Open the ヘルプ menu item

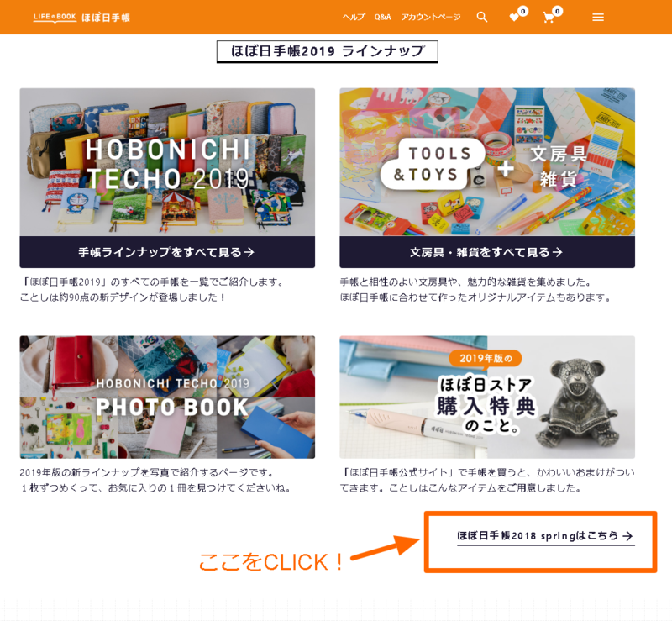coord(354,17)
